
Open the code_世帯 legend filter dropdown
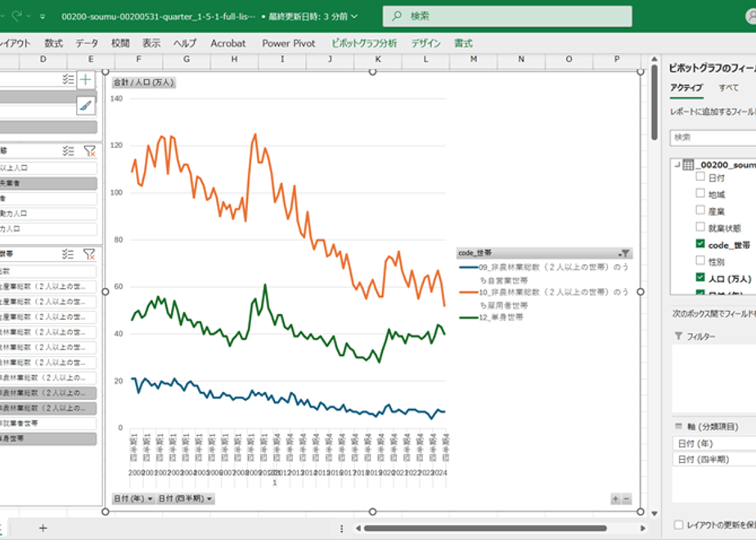pyautogui.click(x=624, y=253)
